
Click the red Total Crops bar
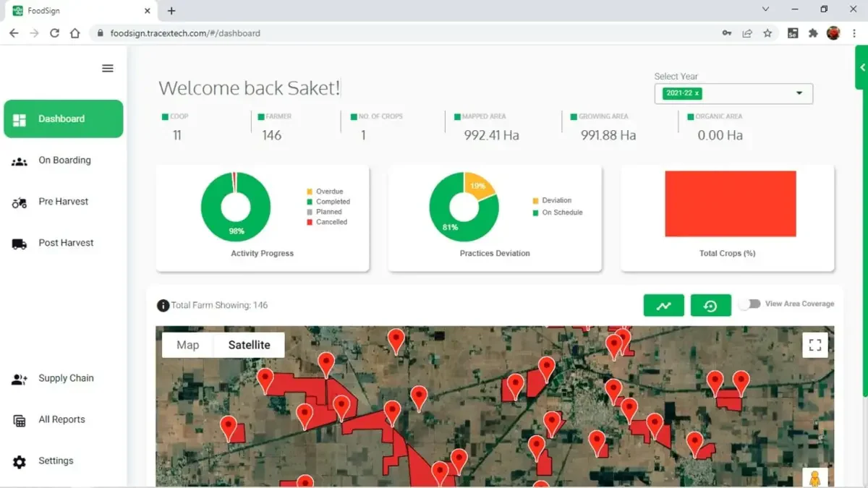(731, 204)
